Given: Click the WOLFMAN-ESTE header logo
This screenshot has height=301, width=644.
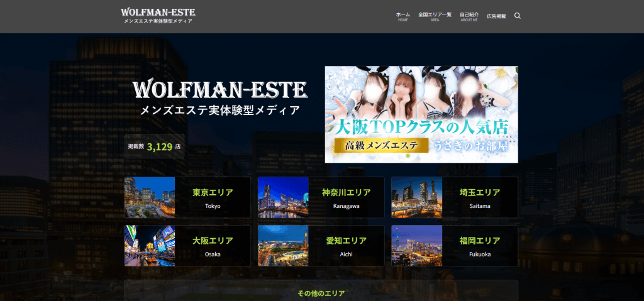Looking at the screenshot, I should (x=158, y=16).
